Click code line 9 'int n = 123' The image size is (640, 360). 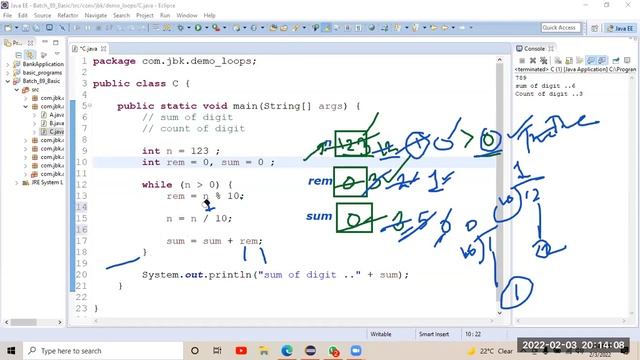coord(181,151)
